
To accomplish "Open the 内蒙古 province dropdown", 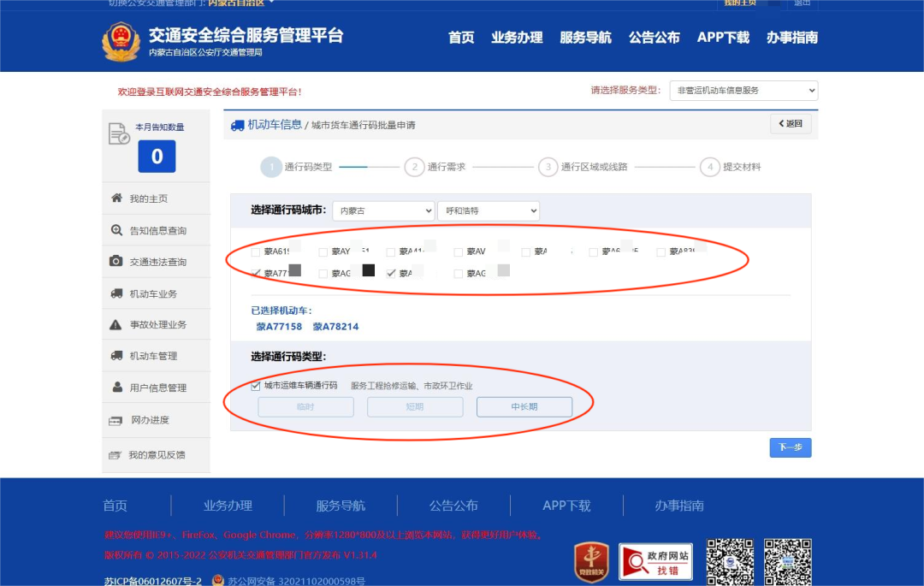I will coord(383,210).
